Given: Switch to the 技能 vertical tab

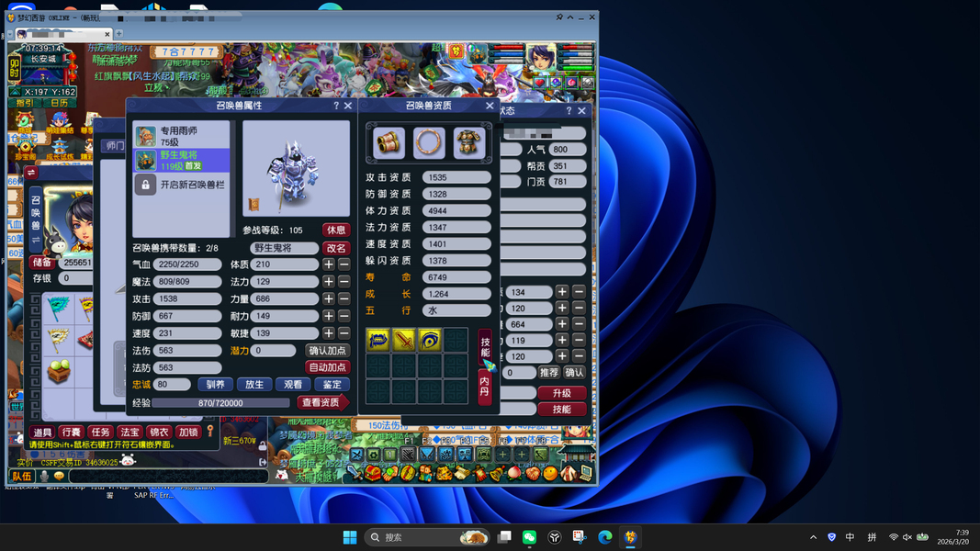Looking at the screenshot, I should (485, 347).
